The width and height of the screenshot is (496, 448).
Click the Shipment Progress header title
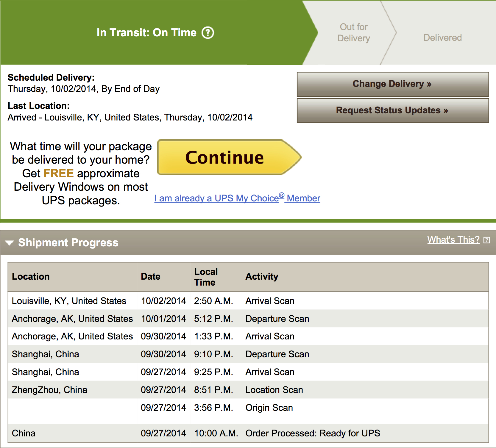tap(68, 242)
